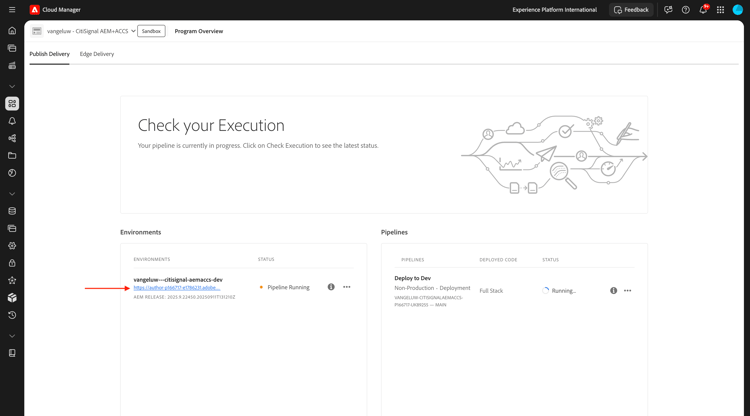Image resolution: width=750 pixels, height=416 pixels.
Task: Expand the program selector dropdown
Action: coord(133,31)
